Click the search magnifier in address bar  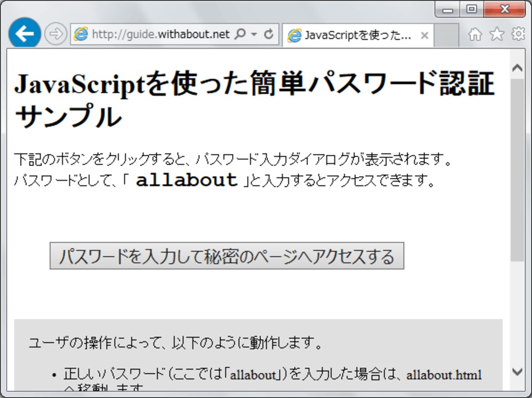point(240,35)
